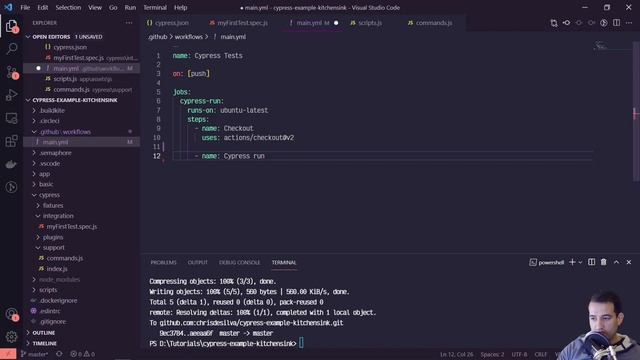Open the Remote Explorer view
Viewport: 640px width, 360px height.
11,118
